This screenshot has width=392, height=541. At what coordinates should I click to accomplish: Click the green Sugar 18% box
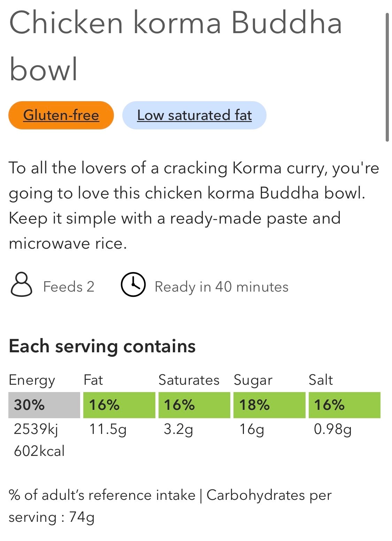[269, 405]
